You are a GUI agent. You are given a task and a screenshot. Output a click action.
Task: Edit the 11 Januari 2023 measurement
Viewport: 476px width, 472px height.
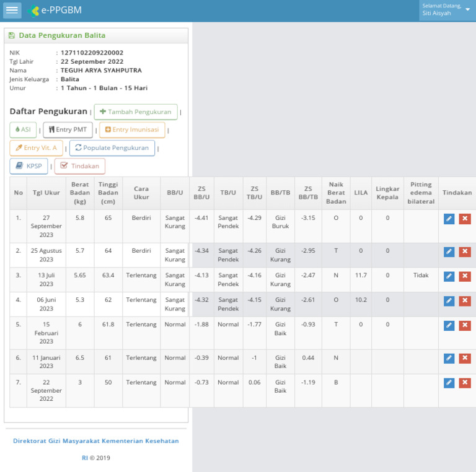449,359
